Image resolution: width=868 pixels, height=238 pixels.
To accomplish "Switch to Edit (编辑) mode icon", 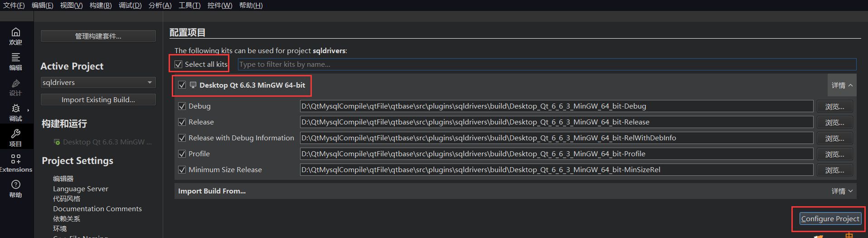I will tap(16, 61).
